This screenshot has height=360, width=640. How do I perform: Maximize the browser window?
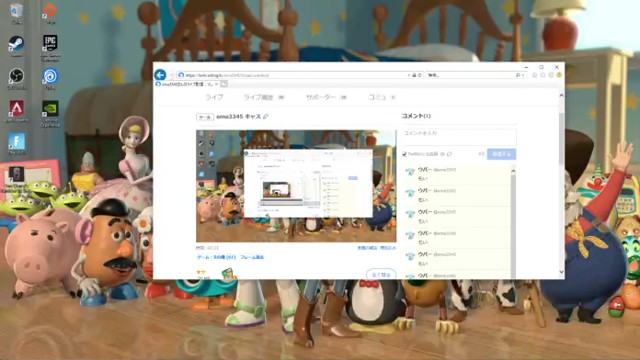541,67
